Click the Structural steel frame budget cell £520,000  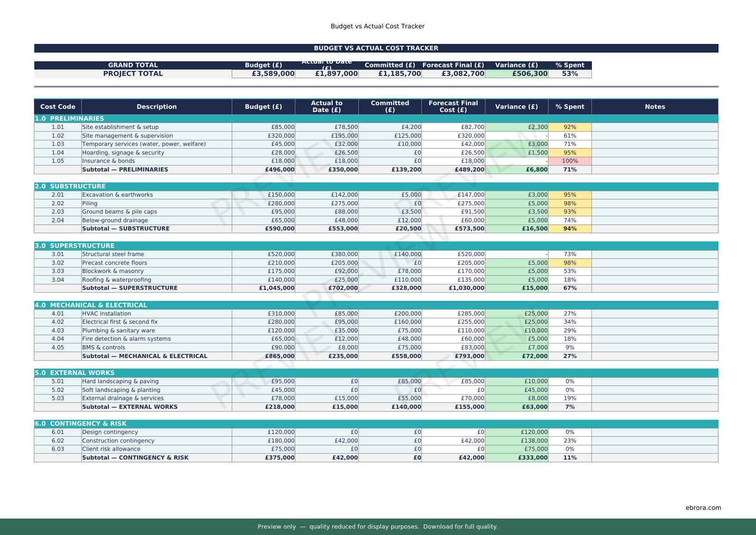coord(264,254)
